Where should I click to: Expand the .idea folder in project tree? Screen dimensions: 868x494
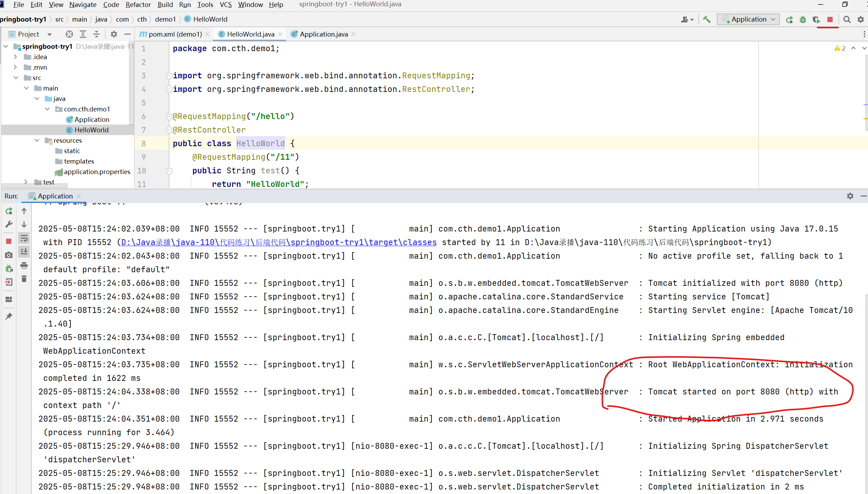tap(15, 57)
